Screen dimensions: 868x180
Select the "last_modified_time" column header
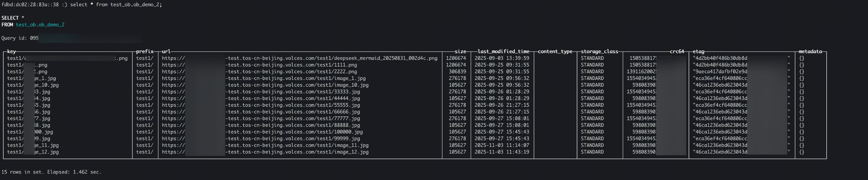(x=503, y=52)
